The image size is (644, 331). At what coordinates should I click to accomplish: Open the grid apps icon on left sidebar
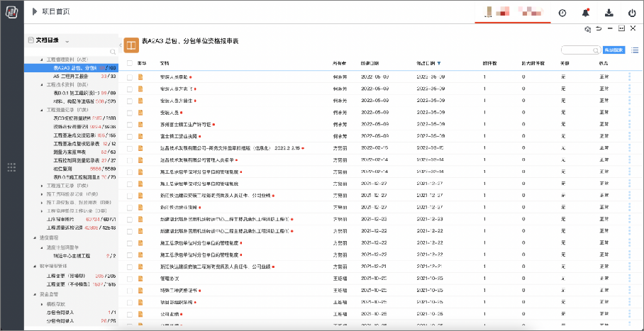(11, 167)
